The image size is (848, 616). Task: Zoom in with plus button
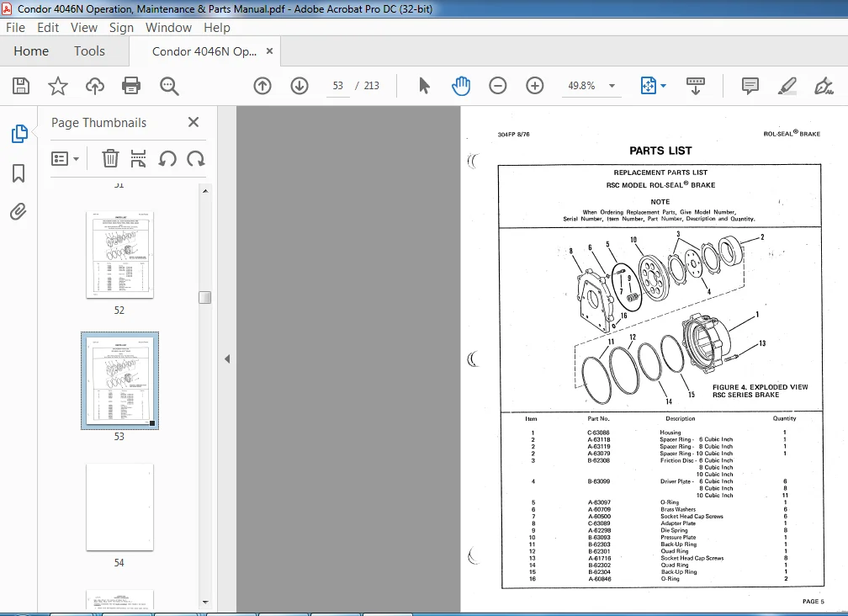tap(535, 86)
